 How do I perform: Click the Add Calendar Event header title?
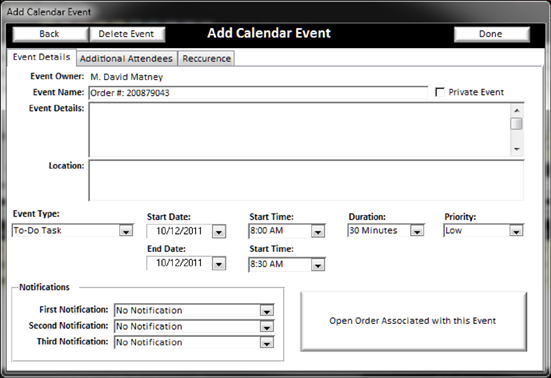[269, 33]
